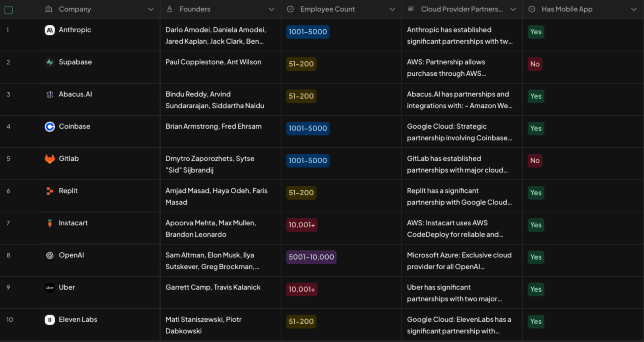Click the Gitlab fox logo icon
Viewport: 644px width, 342px height.
pyautogui.click(x=50, y=159)
